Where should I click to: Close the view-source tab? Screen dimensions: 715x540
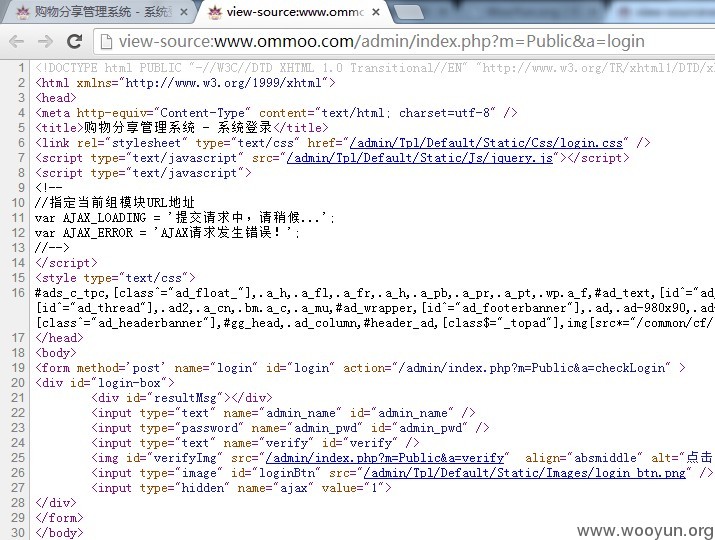pos(376,12)
